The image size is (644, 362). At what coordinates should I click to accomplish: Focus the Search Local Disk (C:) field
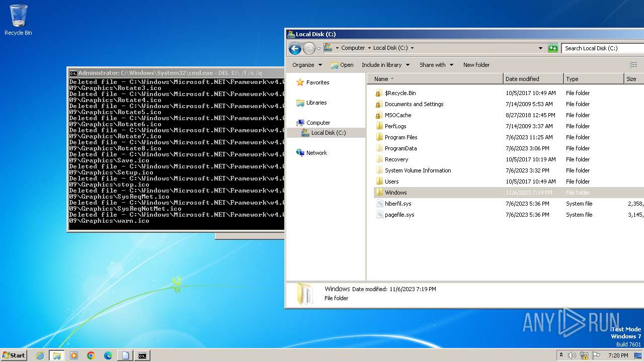[x=603, y=48]
